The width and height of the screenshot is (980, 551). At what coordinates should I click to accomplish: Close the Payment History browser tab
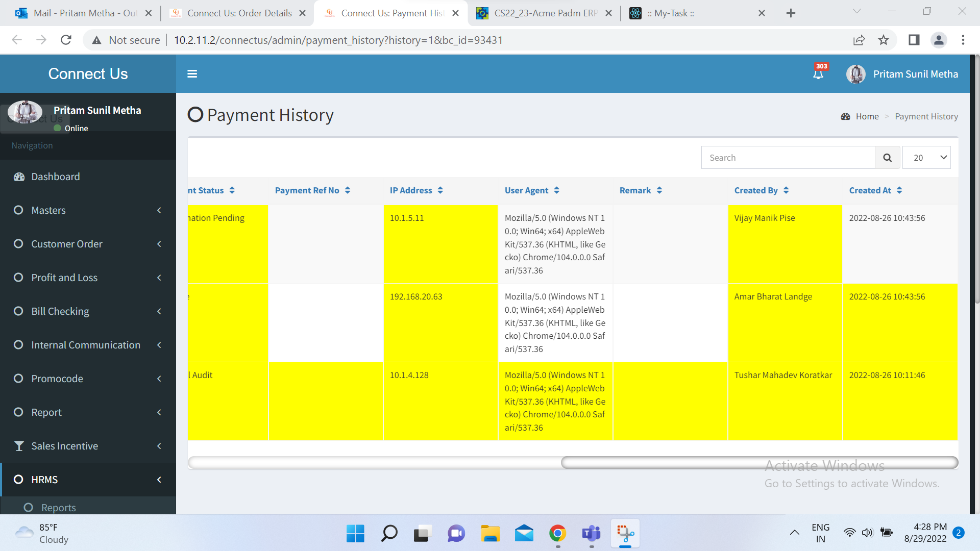(x=456, y=13)
